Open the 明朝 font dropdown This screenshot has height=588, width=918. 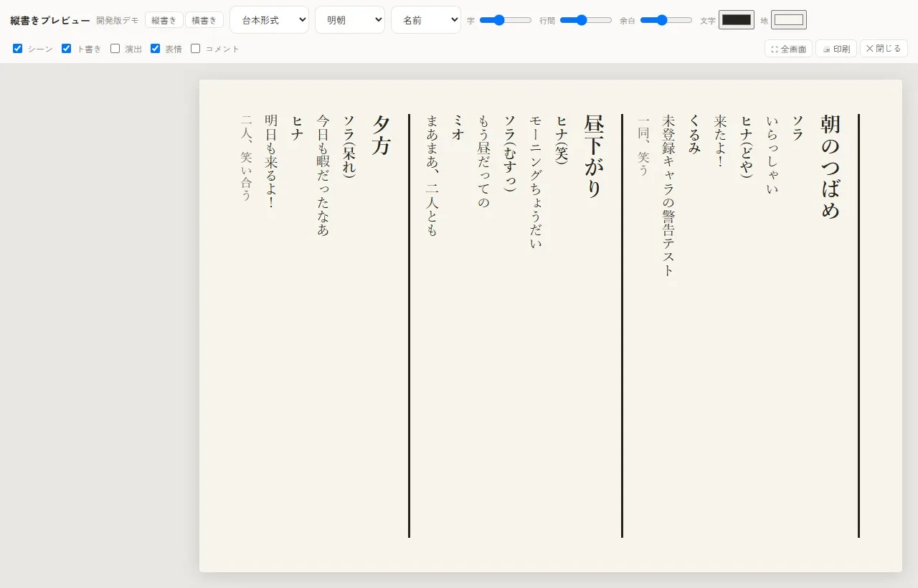click(x=350, y=20)
